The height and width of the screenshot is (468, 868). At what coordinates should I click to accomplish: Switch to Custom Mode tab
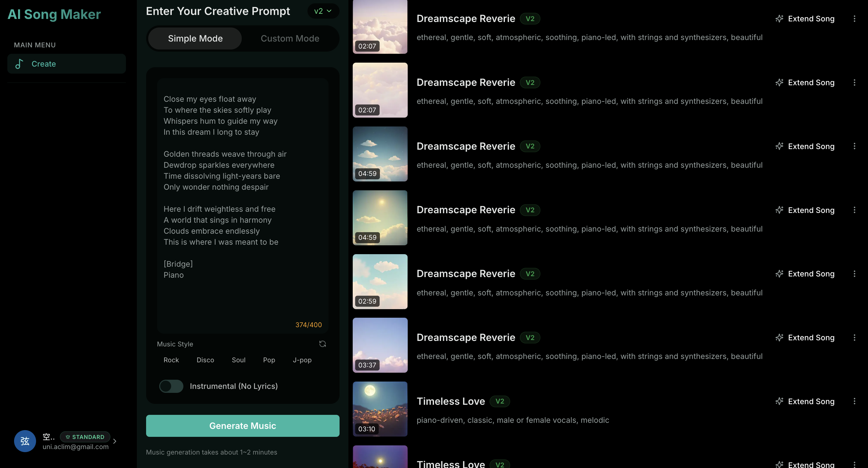click(290, 38)
